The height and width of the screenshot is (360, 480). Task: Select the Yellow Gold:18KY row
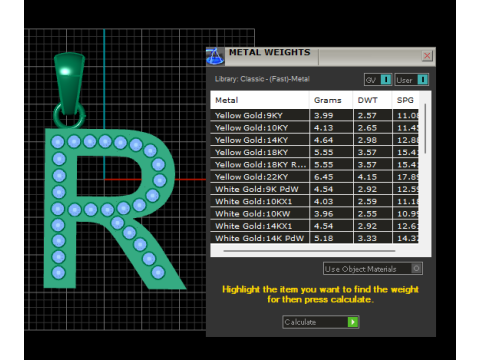314,152
